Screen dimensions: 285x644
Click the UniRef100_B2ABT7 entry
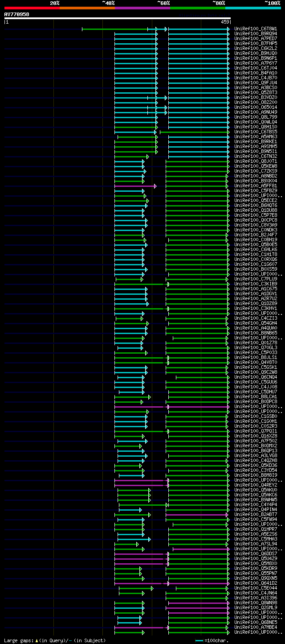tap(256, 514)
